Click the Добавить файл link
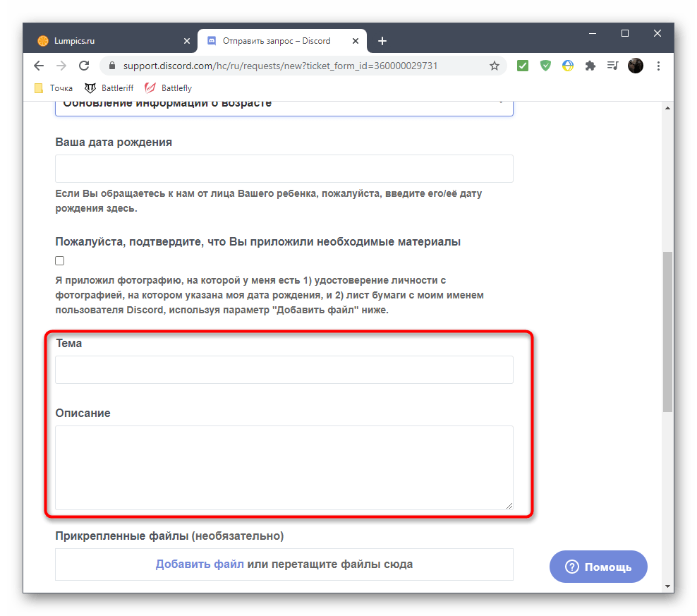The width and height of the screenshot is (697, 616). pos(200,564)
